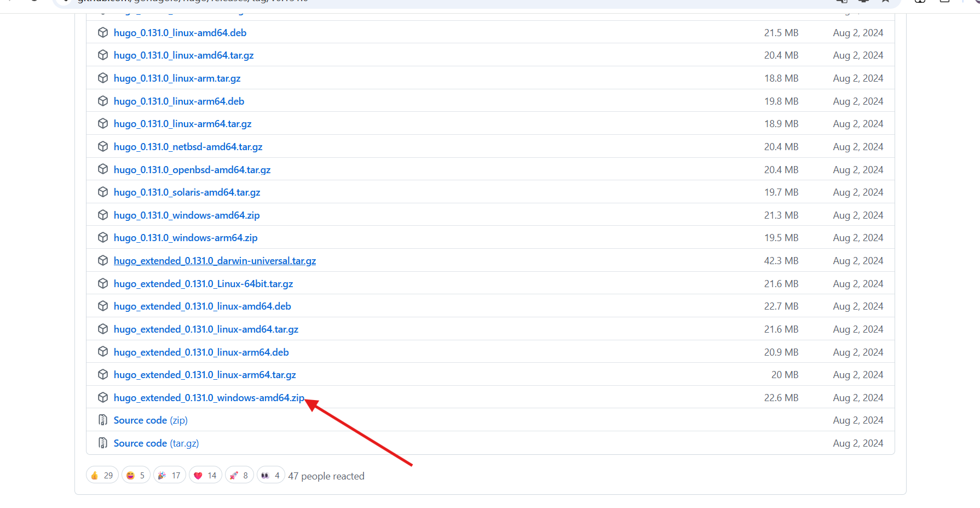Download hugo_0.131.0_windows-amd64.zip

pyautogui.click(x=187, y=215)
